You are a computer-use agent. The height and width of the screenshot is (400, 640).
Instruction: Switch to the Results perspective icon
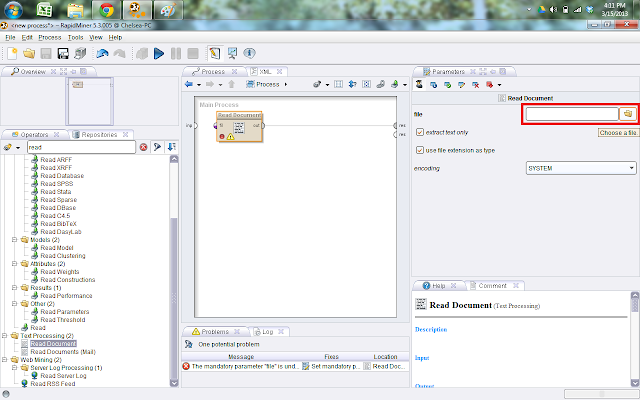tap(232, 53)
